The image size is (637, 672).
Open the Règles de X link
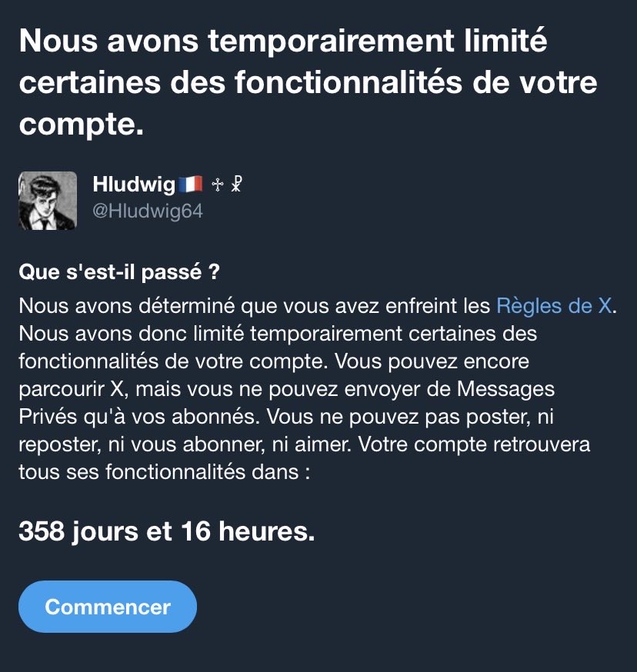coord(554,306)
